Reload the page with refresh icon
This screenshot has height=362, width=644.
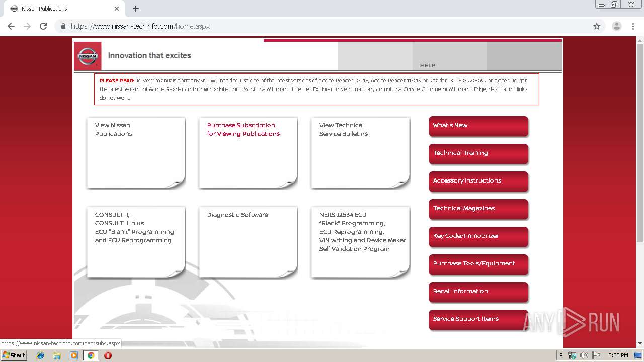43,26
